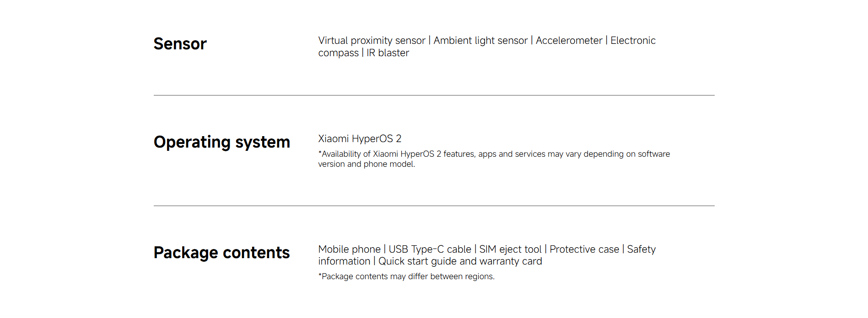This screenshot has height=318, width=868.
Task: Click the Xiaomi HyperOS 2 value
Action: [x=360, y=139]
